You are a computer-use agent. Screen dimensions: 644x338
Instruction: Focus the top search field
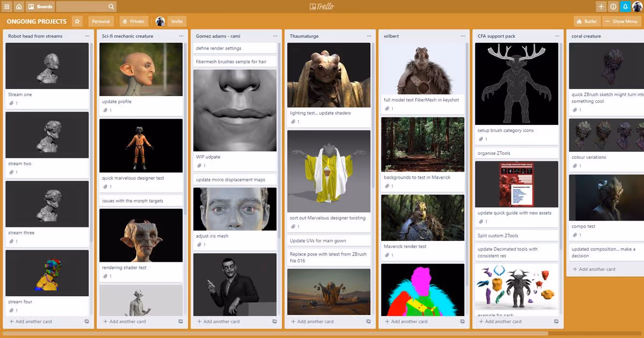coord(86,6)
